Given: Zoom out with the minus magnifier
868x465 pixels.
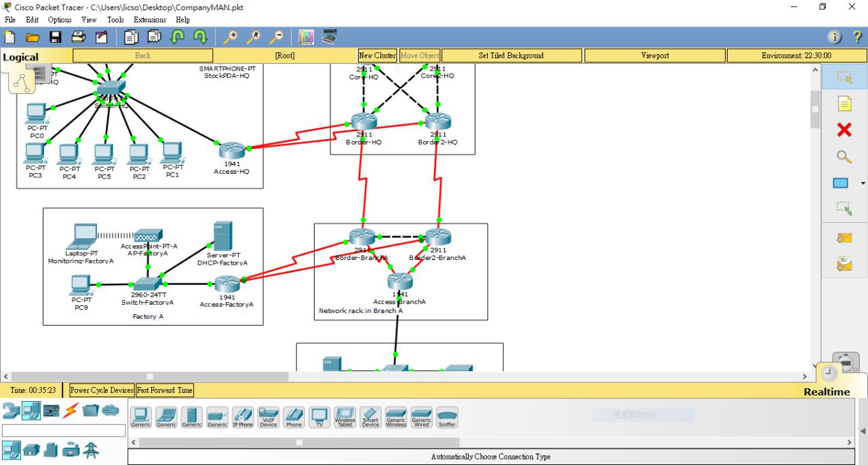Looking at the screenshot, I should point(277,37).
